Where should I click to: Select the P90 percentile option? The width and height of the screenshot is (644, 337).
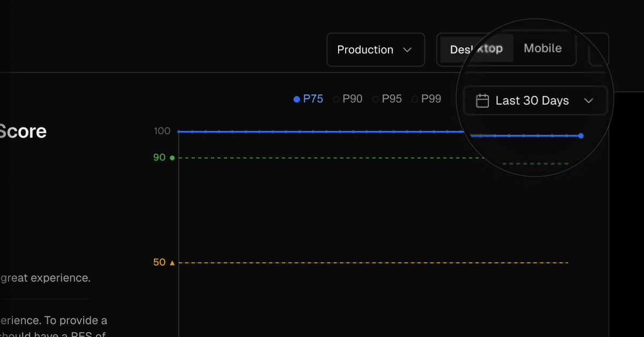(x=348, y=99)
